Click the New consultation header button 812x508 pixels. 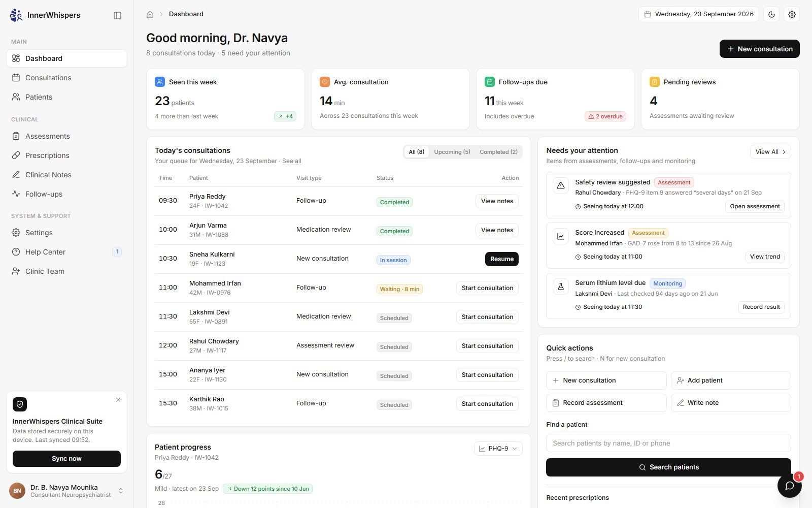click(x=760, y=49)
